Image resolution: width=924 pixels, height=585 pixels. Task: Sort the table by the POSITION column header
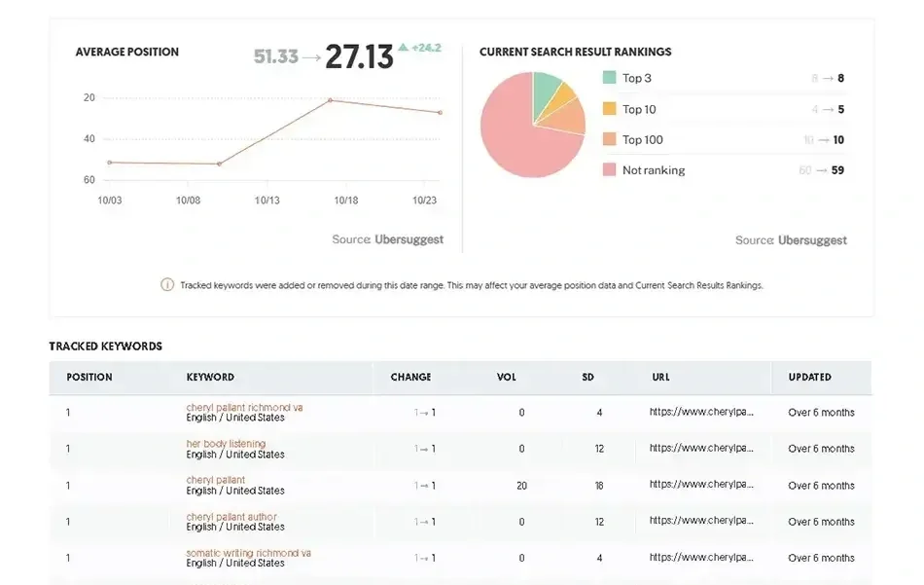point(88,377)
